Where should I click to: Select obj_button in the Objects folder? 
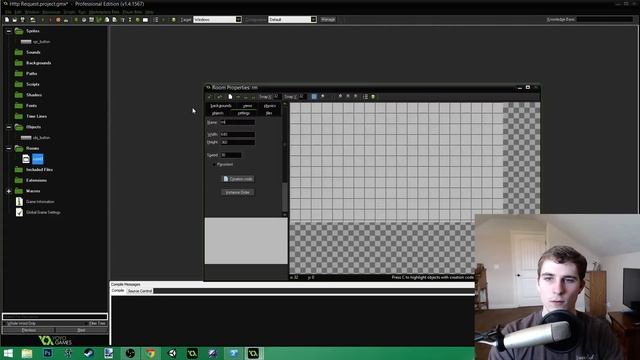[x=41, y=138]
